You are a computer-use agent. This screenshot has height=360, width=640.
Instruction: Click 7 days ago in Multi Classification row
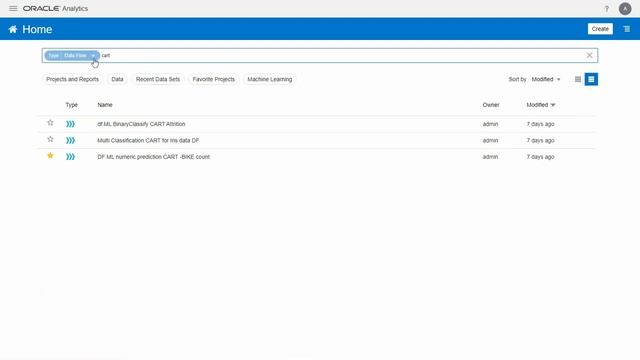coord(540,140)
